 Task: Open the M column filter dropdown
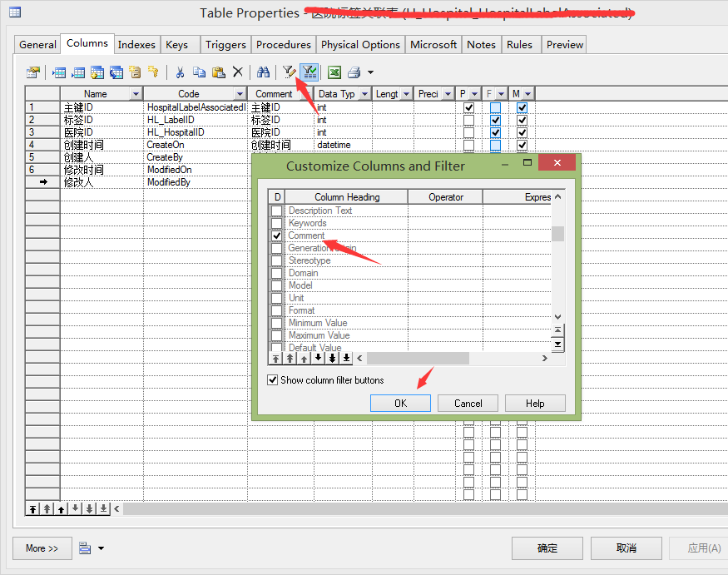point(527,94)
